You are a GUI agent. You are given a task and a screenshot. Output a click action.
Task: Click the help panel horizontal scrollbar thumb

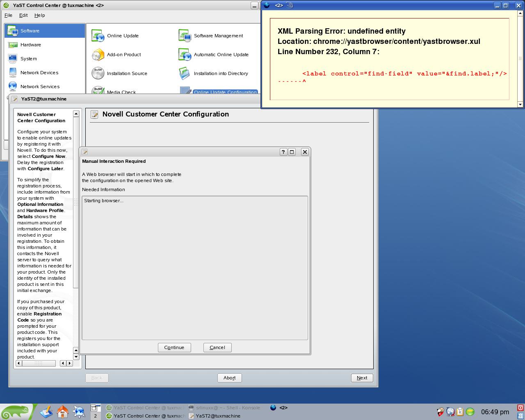tap(39, 363)
